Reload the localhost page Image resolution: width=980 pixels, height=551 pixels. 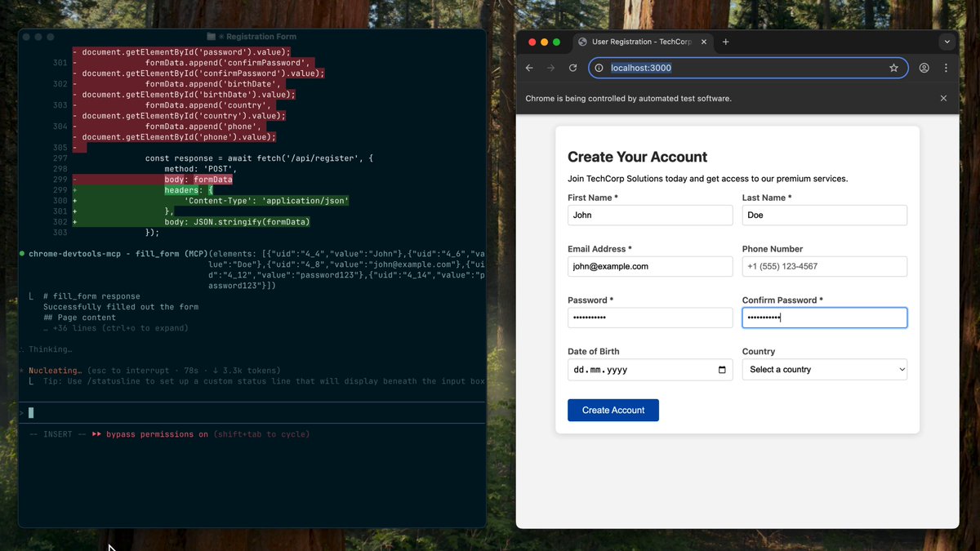tap(572, 68)
